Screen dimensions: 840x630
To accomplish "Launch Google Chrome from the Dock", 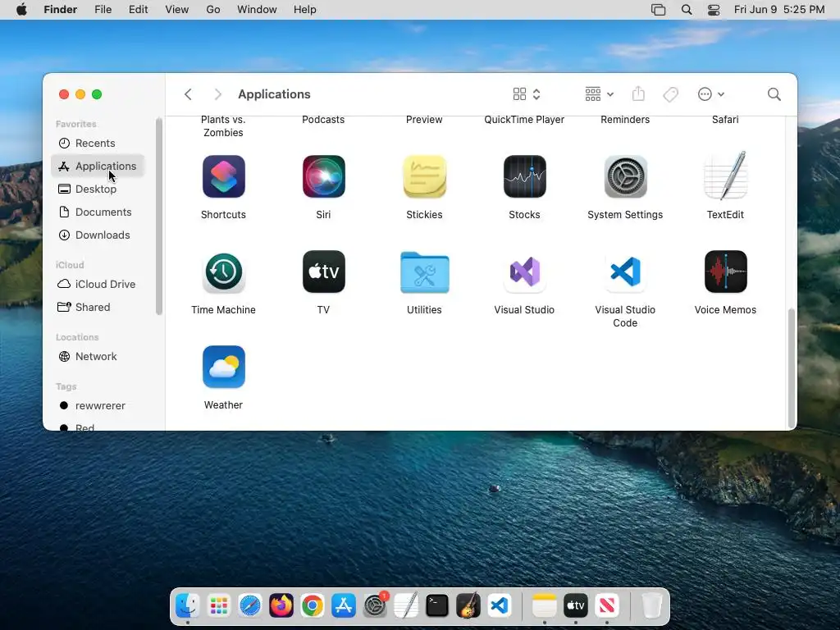I will click(x=312, y=606).
